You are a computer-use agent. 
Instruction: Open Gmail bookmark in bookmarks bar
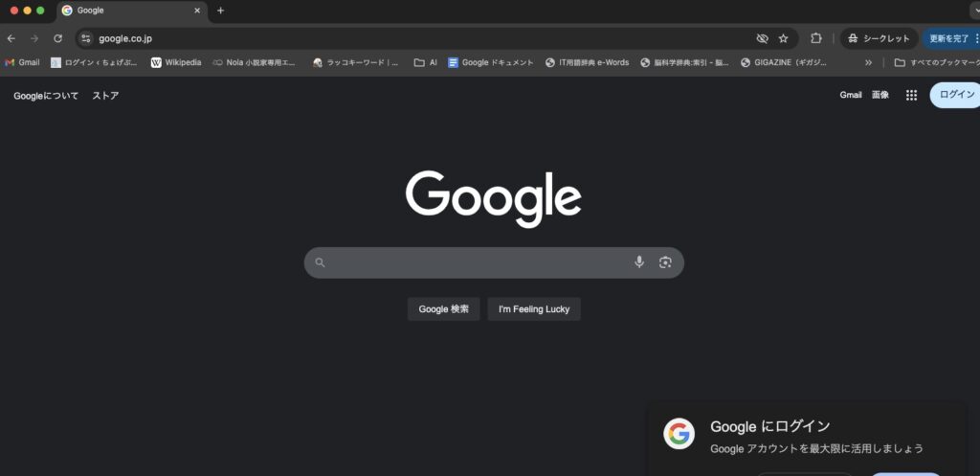point(23,62)
